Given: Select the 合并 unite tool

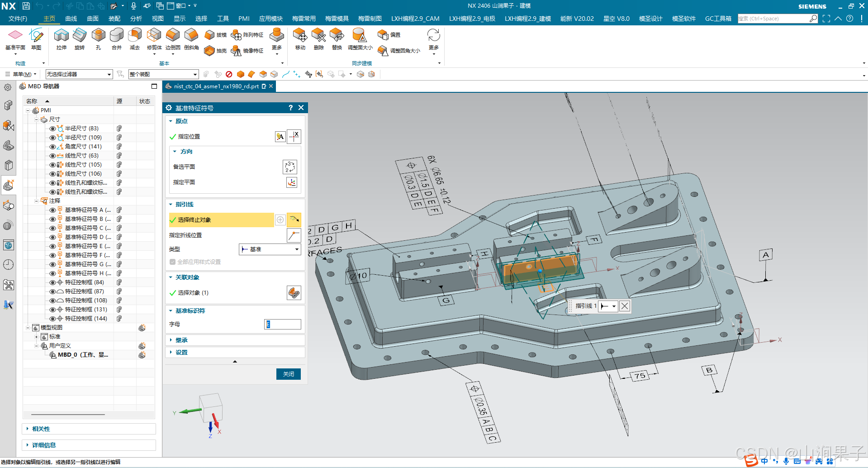Looking at the screenshot, I should click(x=117, y=39).
